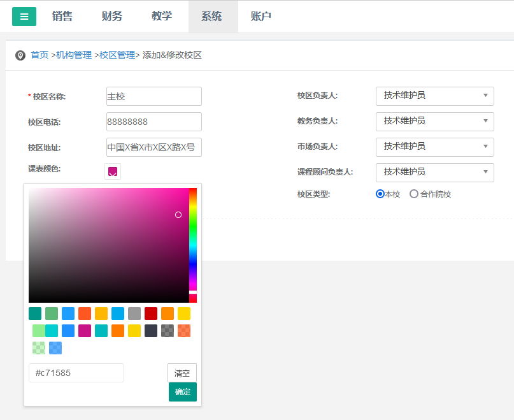The width and height of the screenshot is (514, 420).
Task: Pick the semi-transparent orange checkered swatch
Action: (x=184, y=331)
